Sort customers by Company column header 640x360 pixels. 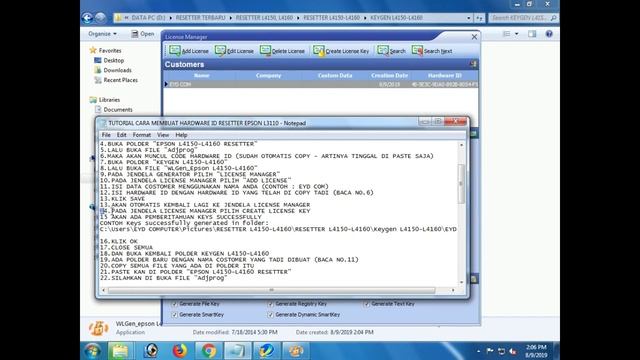[268, 76]
